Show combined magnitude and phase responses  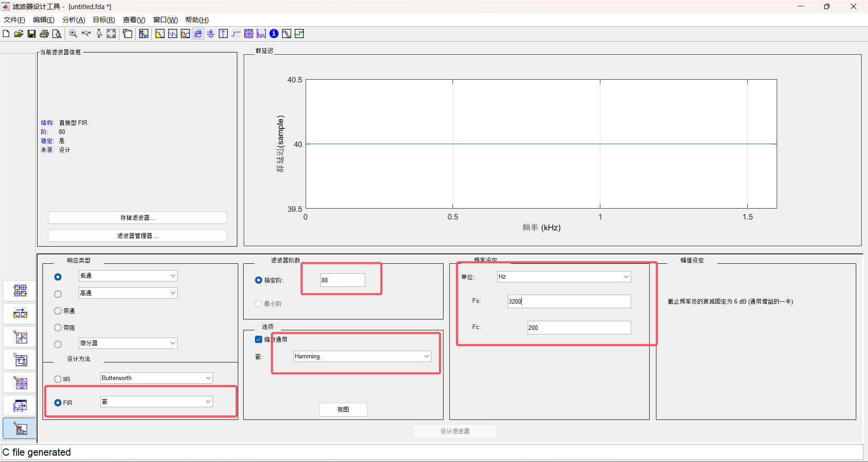pos(185,33)
